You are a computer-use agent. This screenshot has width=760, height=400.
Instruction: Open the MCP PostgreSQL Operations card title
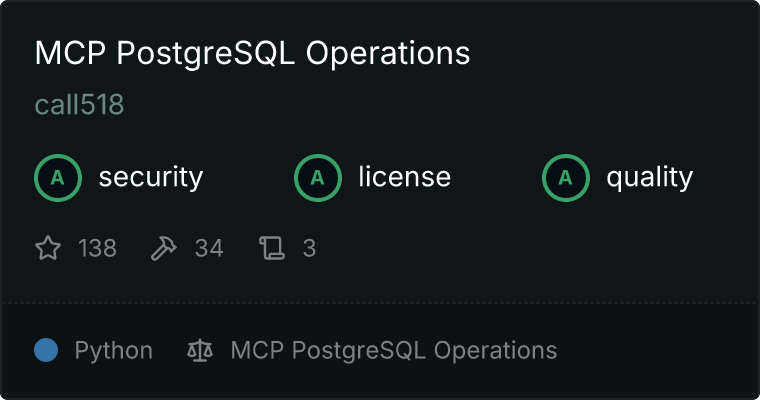pyautogui.click(x=252, y=54)
